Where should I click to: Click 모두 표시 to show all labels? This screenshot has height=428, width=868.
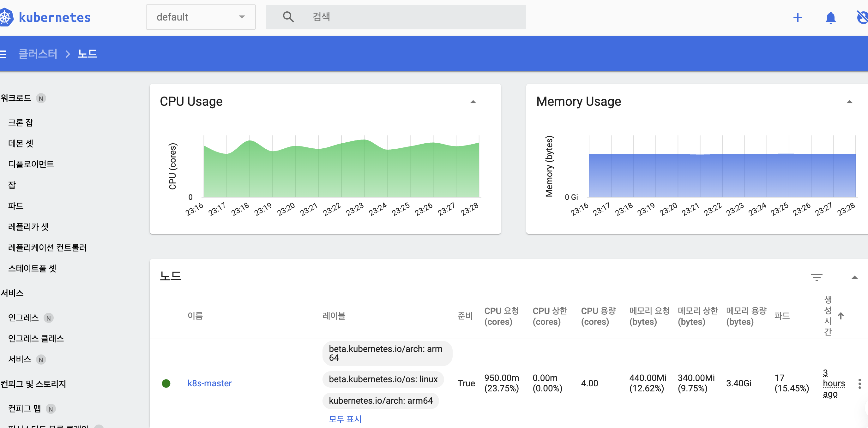coord(345,419)
